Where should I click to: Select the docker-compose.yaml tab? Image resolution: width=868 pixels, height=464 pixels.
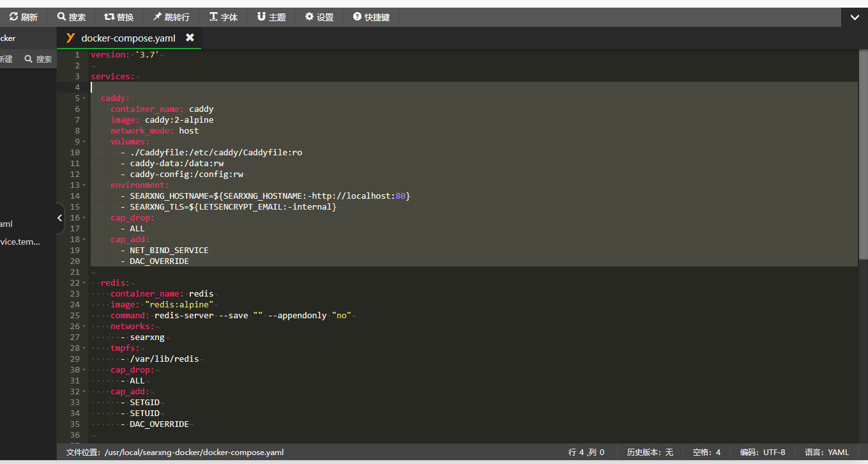[128, 38]
